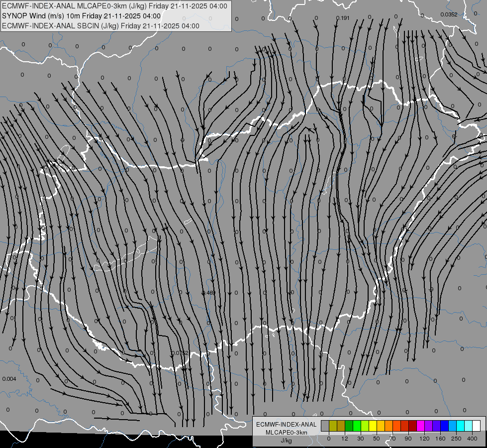Click the legend scale label 12
The height and width of the screenshot is (448, 487).
pyautogui.click(x=345, y=439)
